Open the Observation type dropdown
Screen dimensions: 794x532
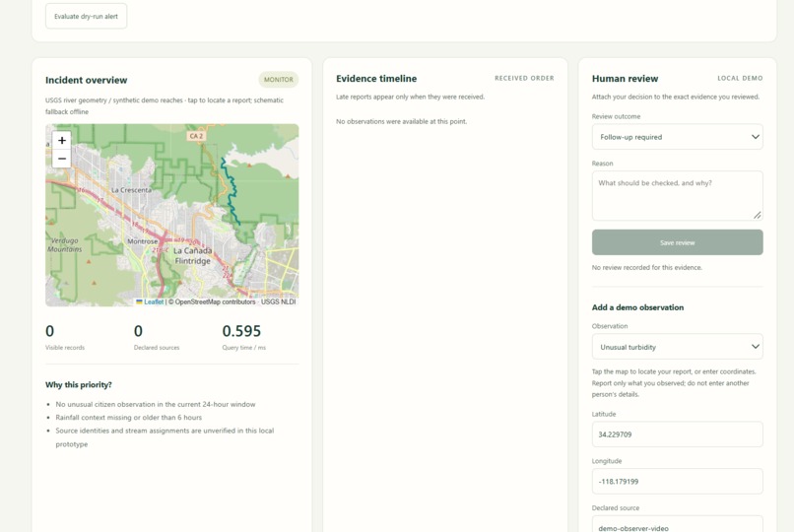click(x=677, y=347)
